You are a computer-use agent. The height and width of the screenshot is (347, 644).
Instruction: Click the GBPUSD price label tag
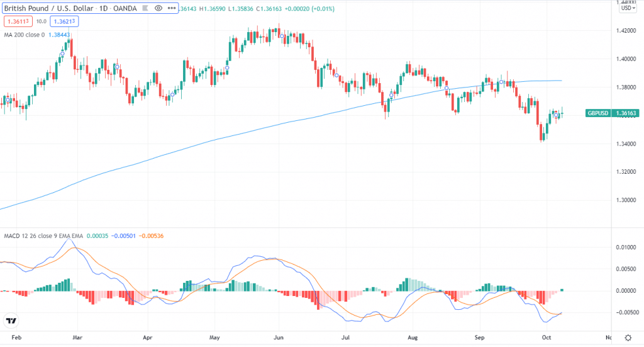pos(598,113)
